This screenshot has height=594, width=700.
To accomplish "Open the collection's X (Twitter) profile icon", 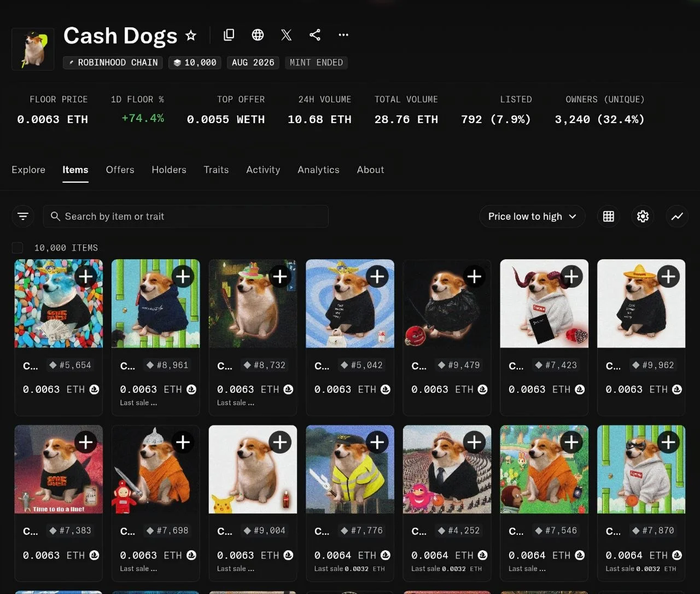I will point(286,35).
